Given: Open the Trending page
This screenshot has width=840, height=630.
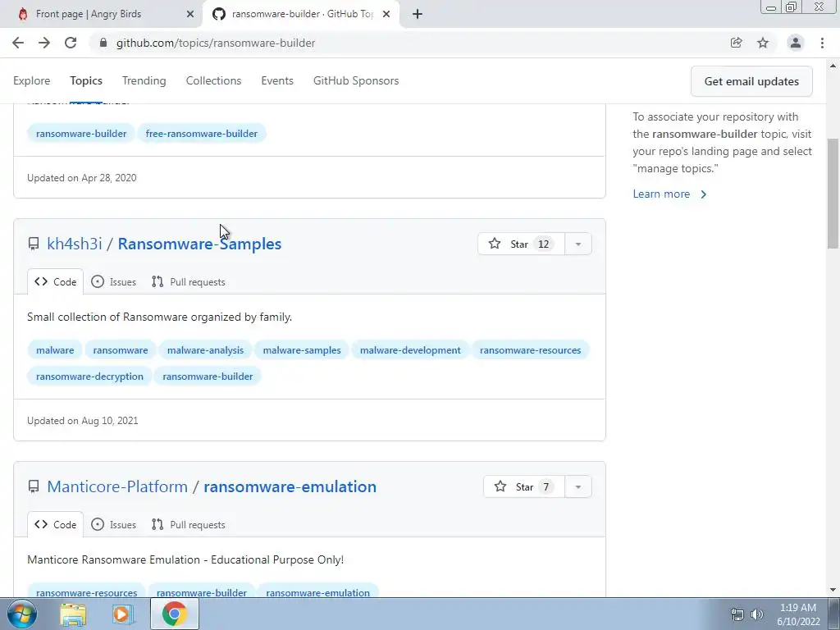Looking at the screenshot, I should (x=144, y=80).
